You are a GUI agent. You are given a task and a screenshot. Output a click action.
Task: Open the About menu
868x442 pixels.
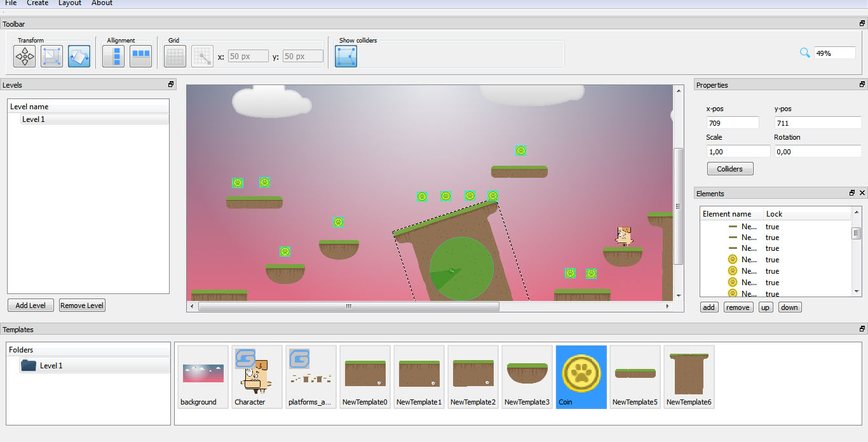102,3
